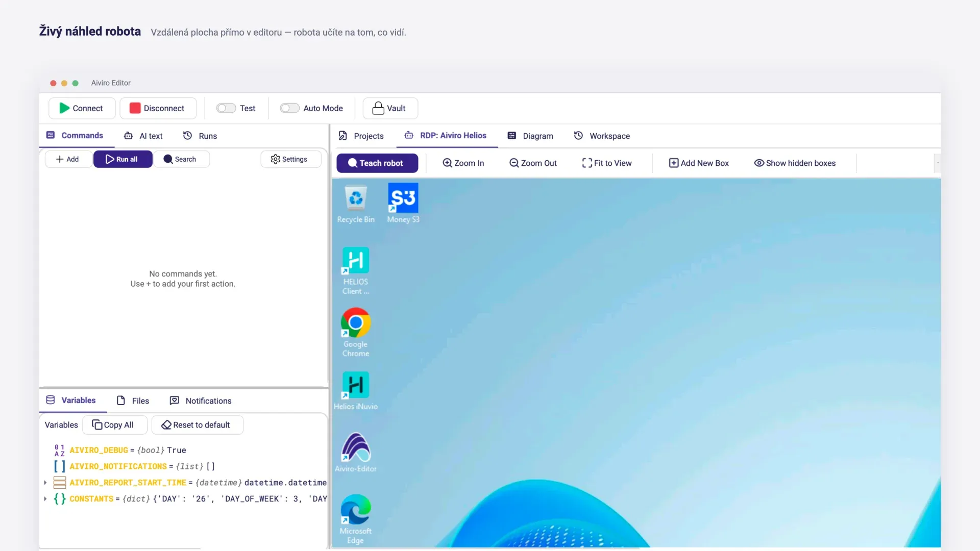This screenshot has height=551, width=980.
Task: Select the Helios iNuvio desktop icon
Action: [356, 391]
